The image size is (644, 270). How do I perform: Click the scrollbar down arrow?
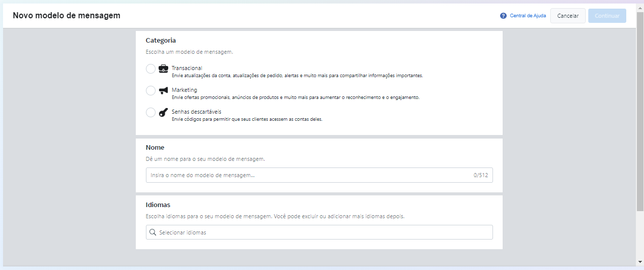(x=640, y=262)
